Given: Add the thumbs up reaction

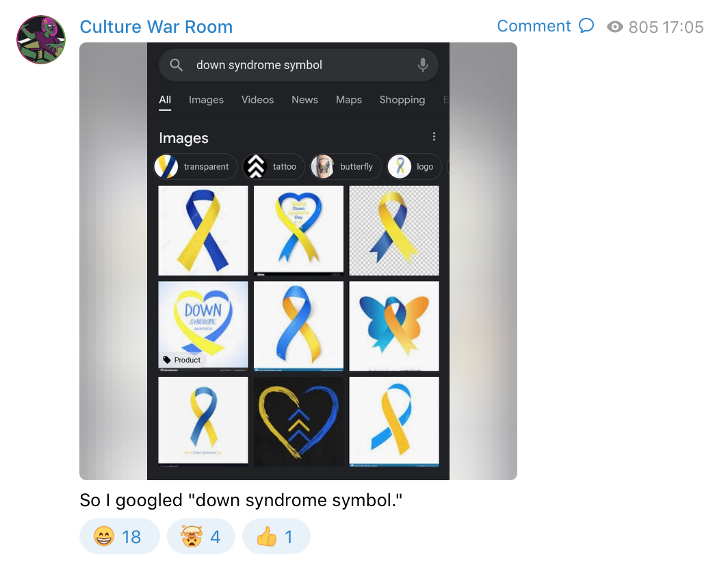Looking at the screenshot, I should (x=276, y=536).
